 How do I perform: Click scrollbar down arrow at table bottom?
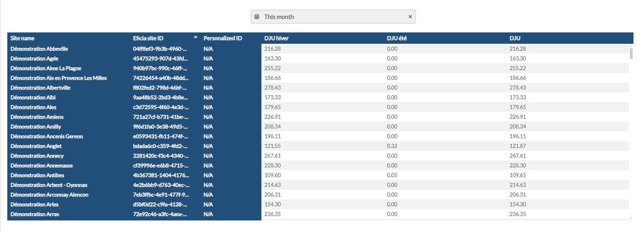click(x=631, y=218)
